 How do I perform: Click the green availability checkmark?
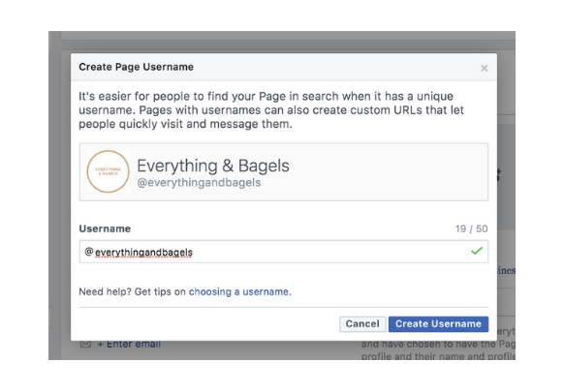click(477, 251)
